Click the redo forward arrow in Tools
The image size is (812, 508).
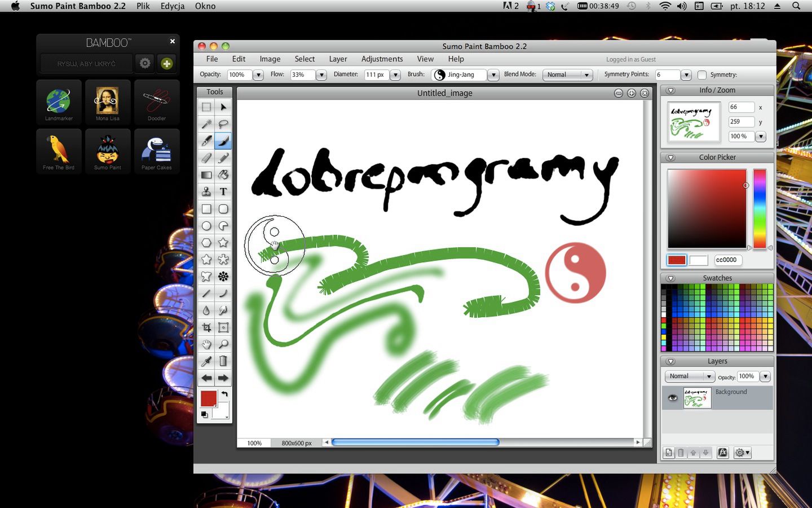tap(223, 378)
